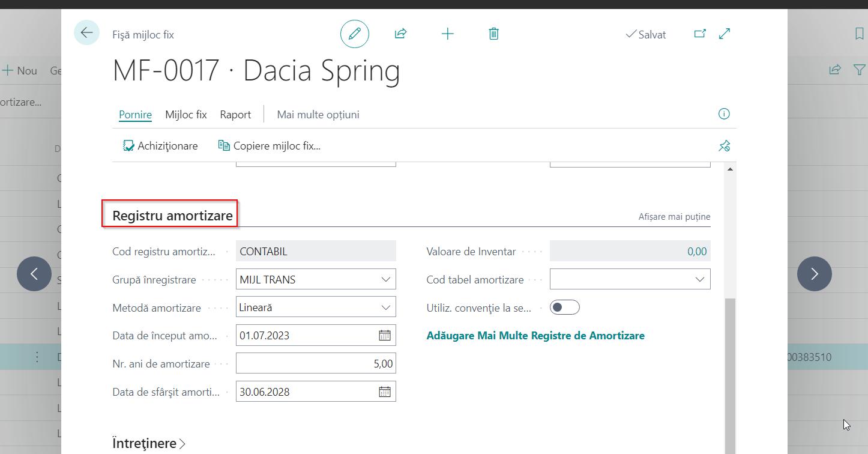868x454 pixels.
Task: Open calendar for Data de sfârșit amortizare
Action: (385, 392)
